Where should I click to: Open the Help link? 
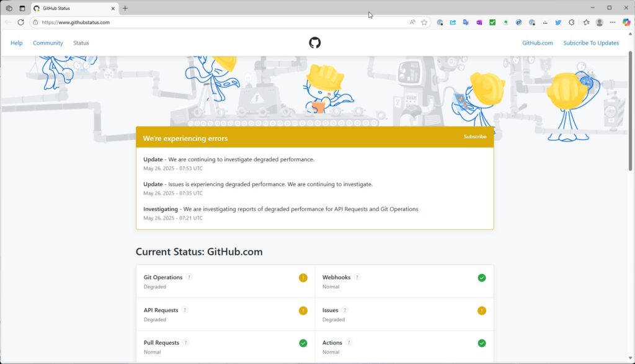pos(17,43)
